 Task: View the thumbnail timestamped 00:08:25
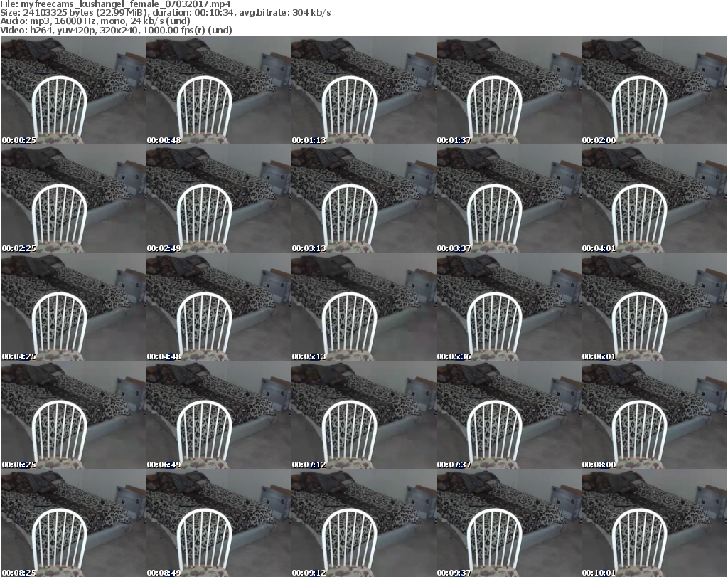[x=73, y=524]
